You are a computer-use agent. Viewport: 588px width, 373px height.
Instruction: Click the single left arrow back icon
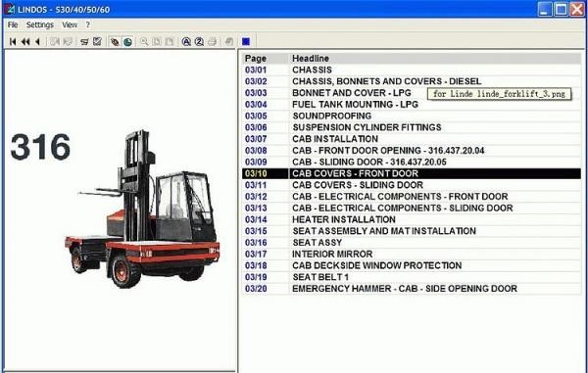37,41
